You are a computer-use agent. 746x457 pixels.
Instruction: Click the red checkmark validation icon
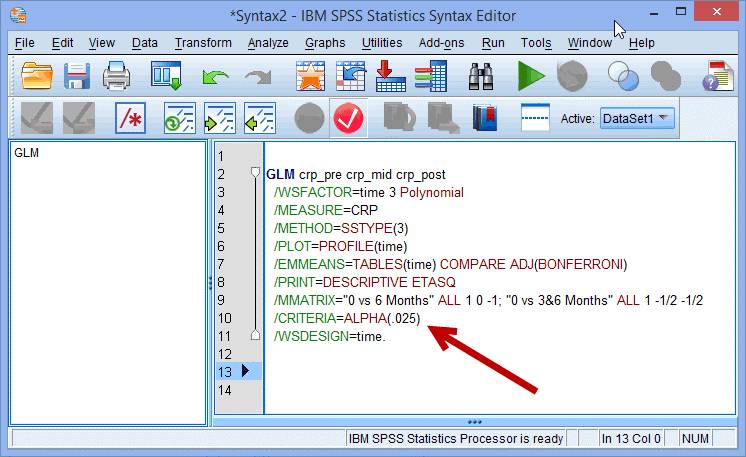(348, 118)
